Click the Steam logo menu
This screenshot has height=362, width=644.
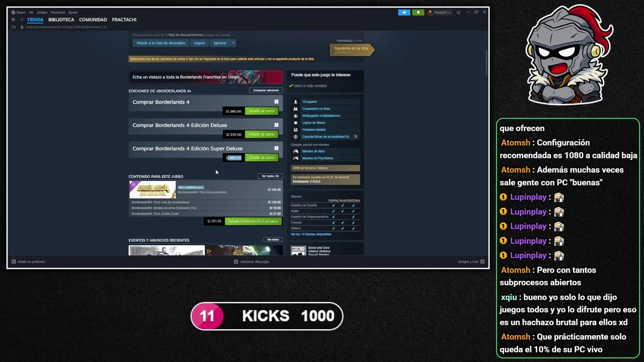(x=18, y=12)
